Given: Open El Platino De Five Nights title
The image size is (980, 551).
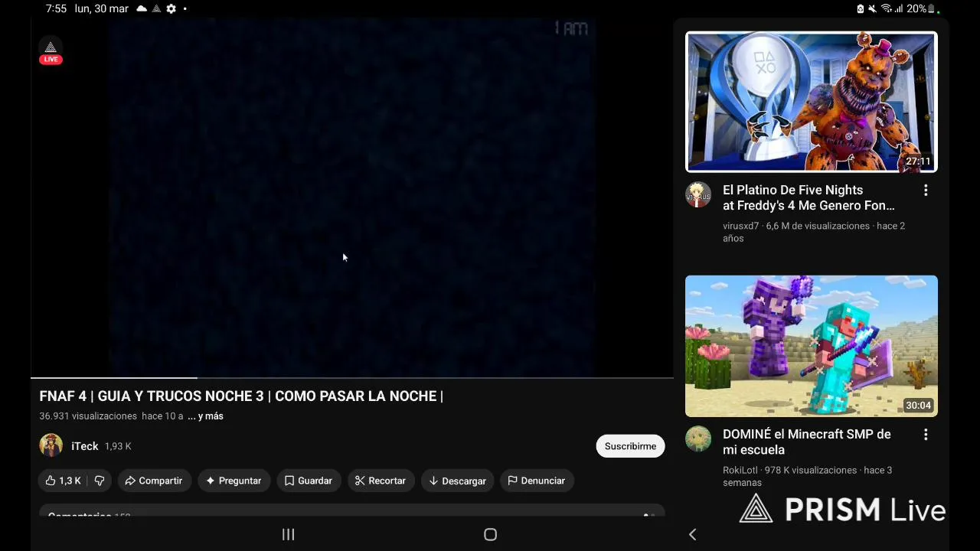Looking at the screenshot, I should pos(808,197).
